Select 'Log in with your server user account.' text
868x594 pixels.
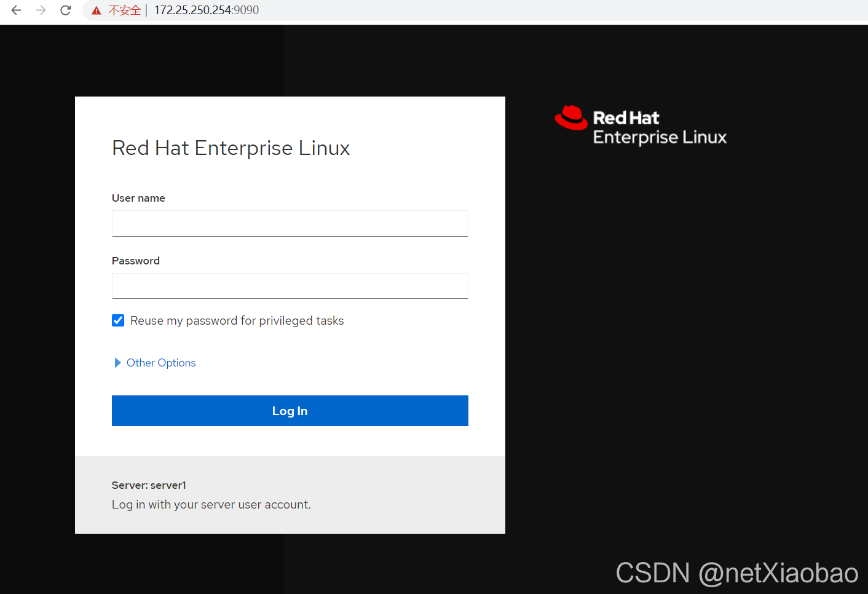click(x=211, y=504)
